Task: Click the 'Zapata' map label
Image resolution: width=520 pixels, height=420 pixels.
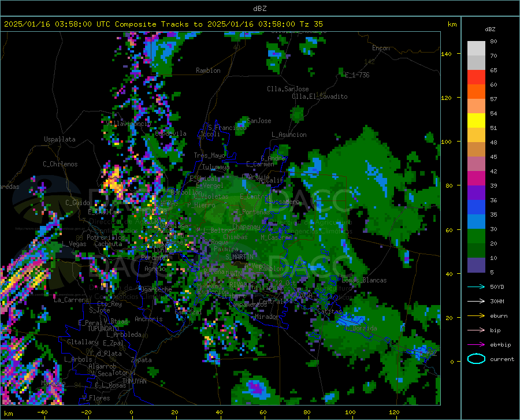Action: point(142,360)
